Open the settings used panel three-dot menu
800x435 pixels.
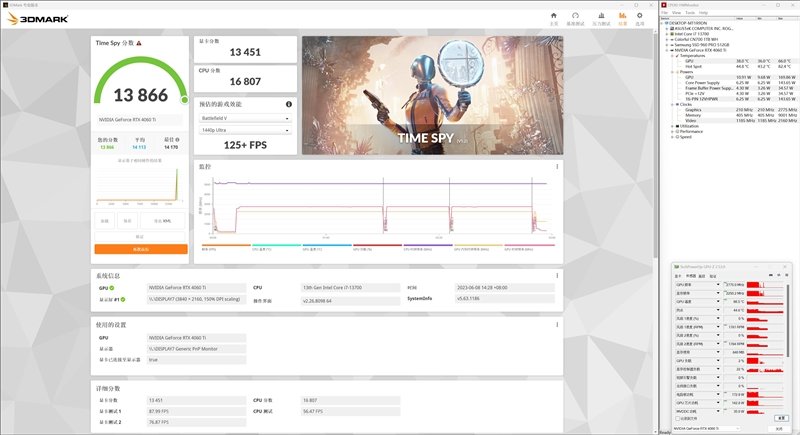[557, 325]
